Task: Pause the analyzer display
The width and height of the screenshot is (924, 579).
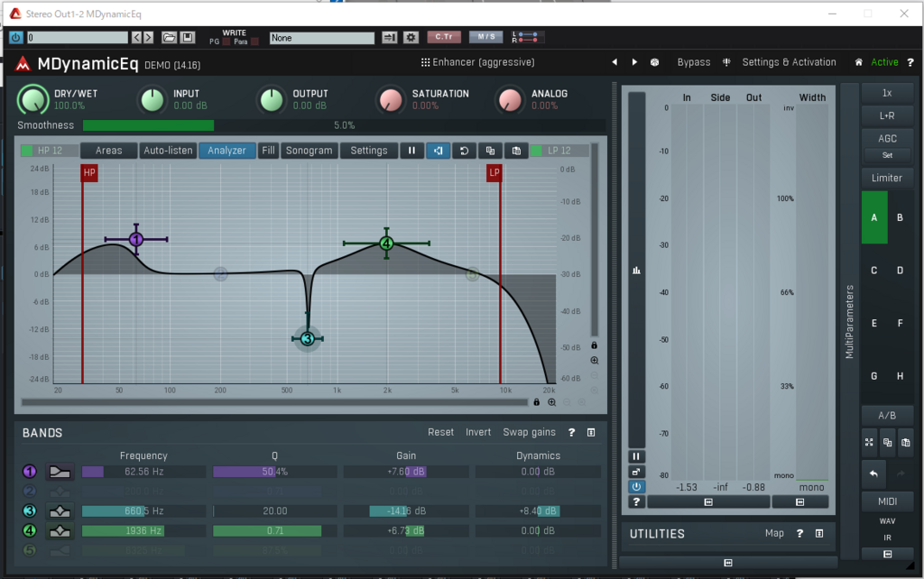Action: (411, 151)
